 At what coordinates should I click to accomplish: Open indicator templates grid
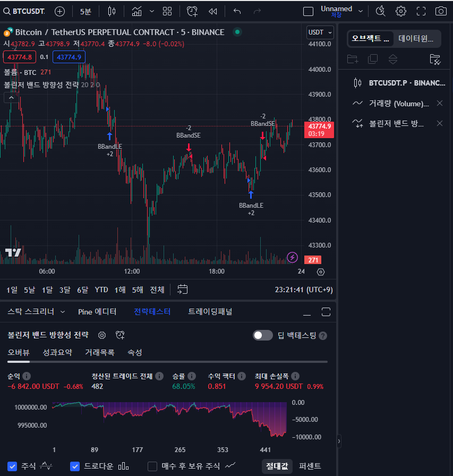167,12
